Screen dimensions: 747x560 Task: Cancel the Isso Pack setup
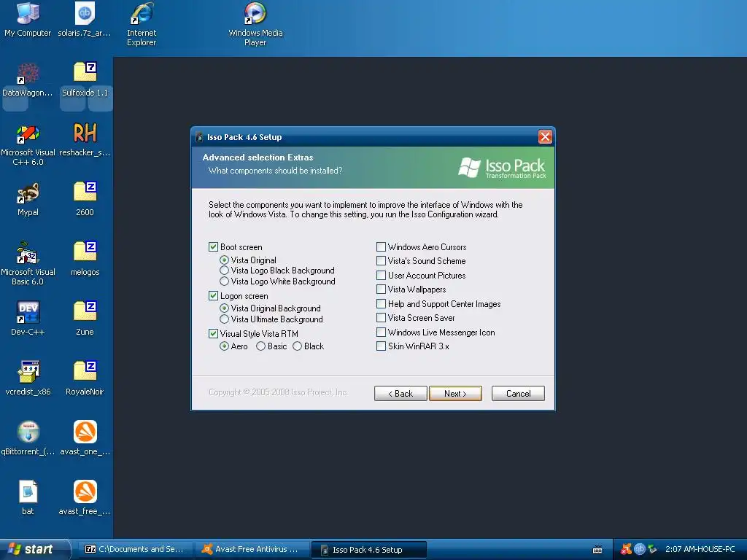pos(518,393)
